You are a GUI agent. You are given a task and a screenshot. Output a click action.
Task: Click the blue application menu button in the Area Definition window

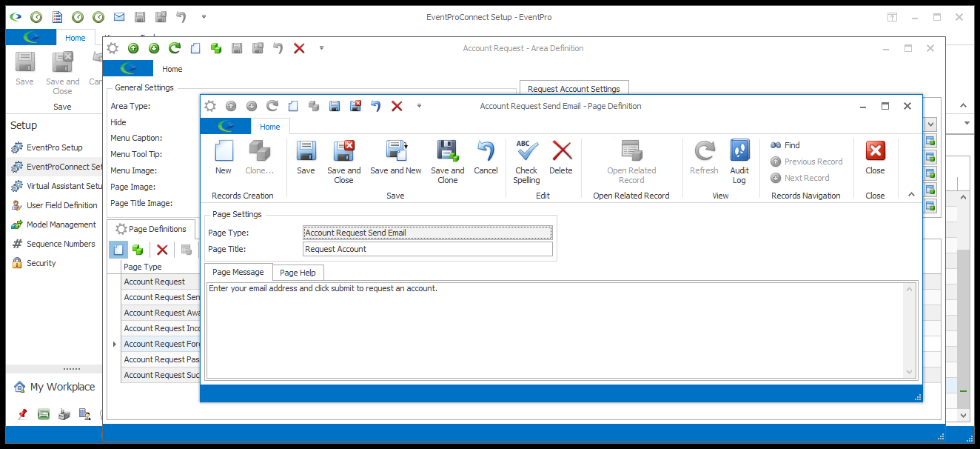tap(128, 69)
